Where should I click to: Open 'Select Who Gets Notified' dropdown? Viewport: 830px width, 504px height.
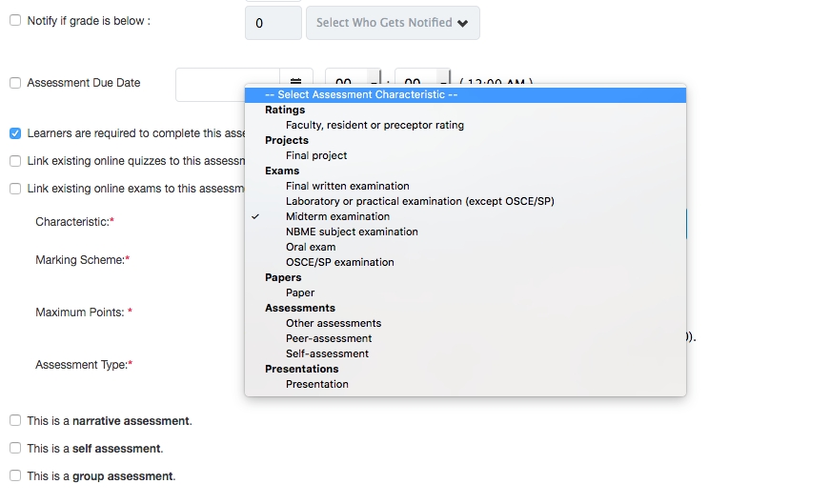tap(393, 23)
